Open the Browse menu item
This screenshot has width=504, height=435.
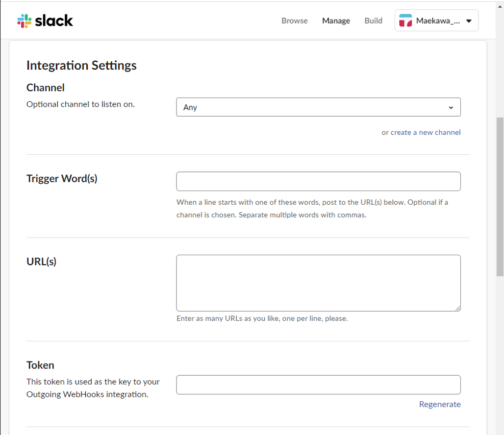295,21
